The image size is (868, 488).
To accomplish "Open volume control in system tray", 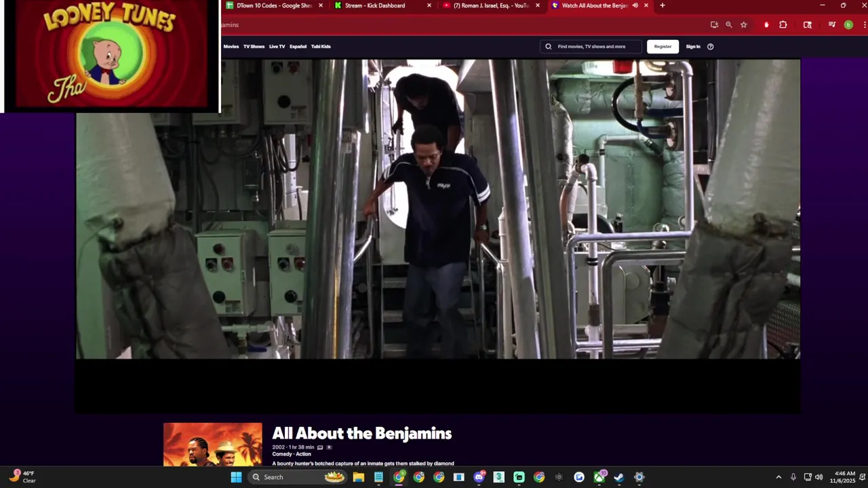I will pyautogui.click(x=819, y=477).
